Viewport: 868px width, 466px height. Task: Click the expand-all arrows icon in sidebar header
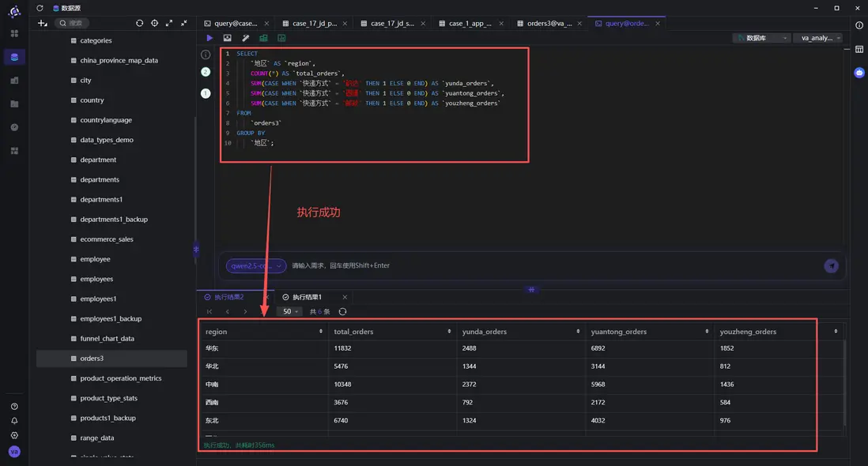[169, 23]
